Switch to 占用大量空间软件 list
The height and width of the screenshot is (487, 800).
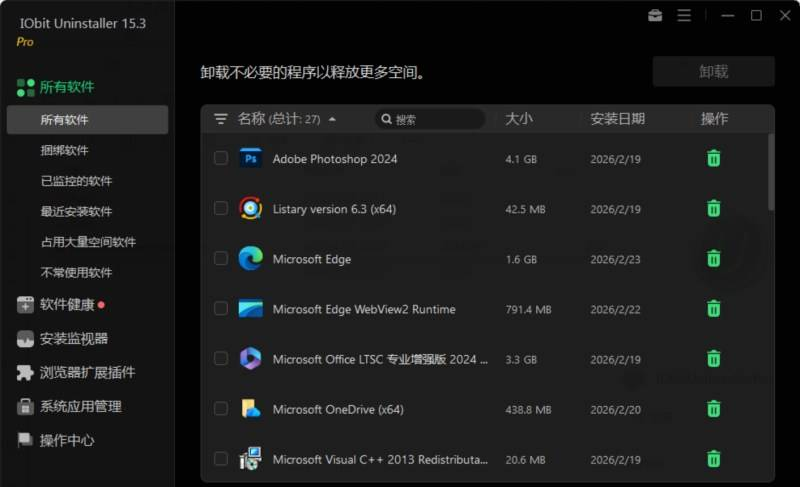point(88,242)
